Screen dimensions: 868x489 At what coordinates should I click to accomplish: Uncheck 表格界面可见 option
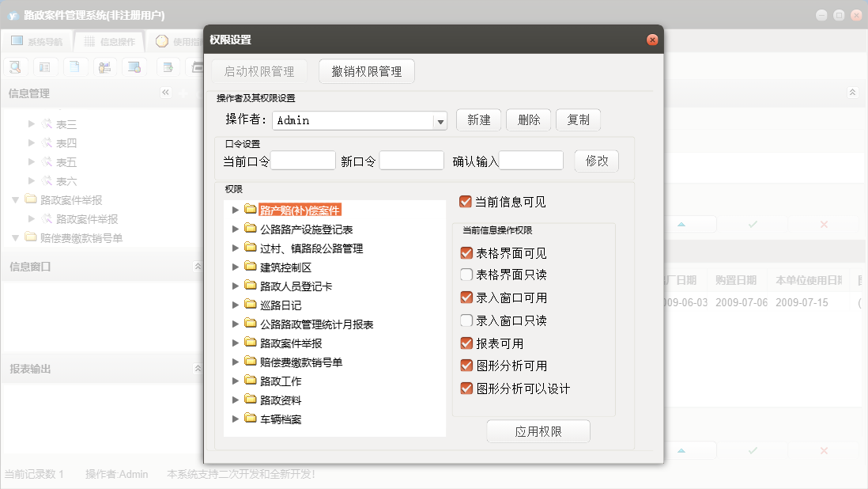(466, 253)
